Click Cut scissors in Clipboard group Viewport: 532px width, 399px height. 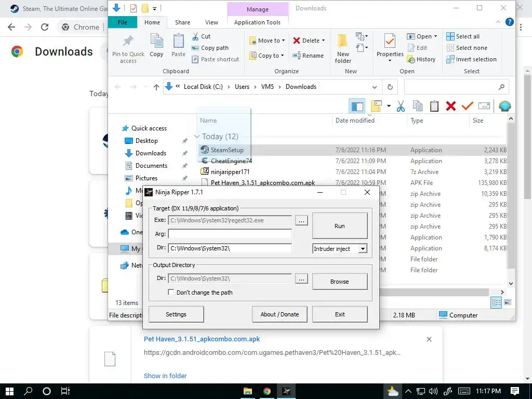[x=201, y=36]
